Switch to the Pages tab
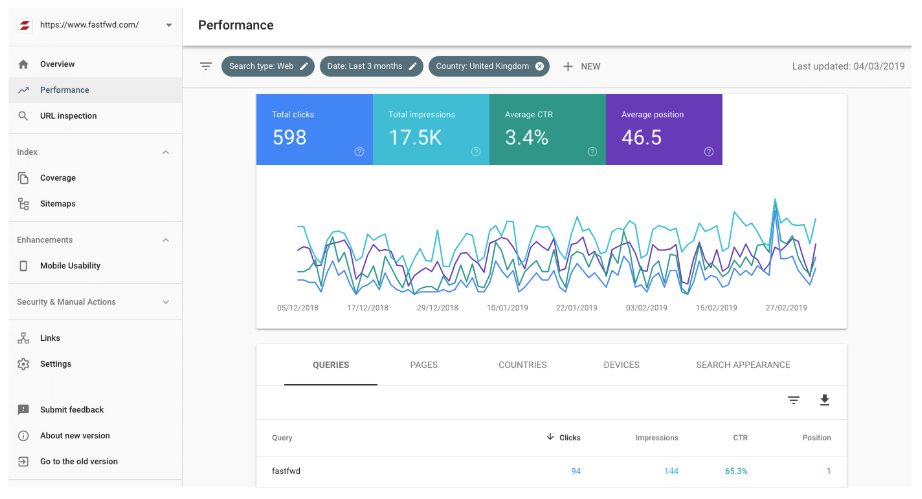Viewport: 922px width, 499px height. click(423, 365)
